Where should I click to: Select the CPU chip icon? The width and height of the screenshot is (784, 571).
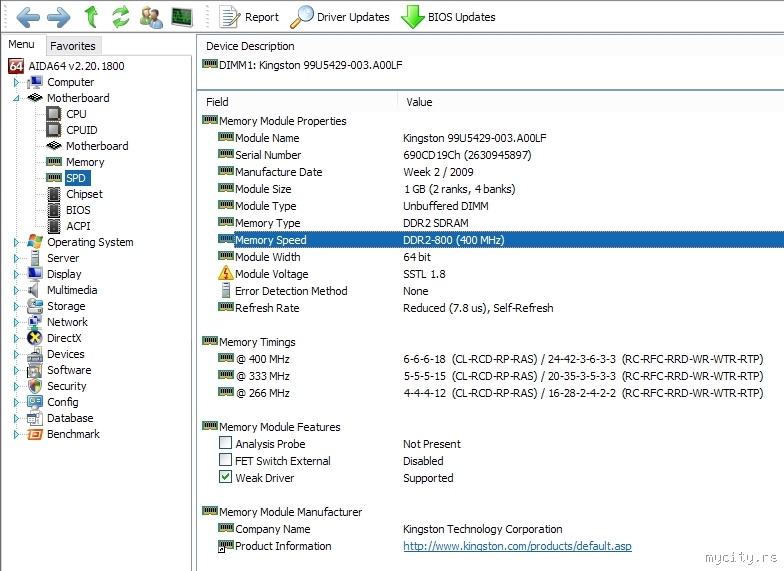pos(54,114)
